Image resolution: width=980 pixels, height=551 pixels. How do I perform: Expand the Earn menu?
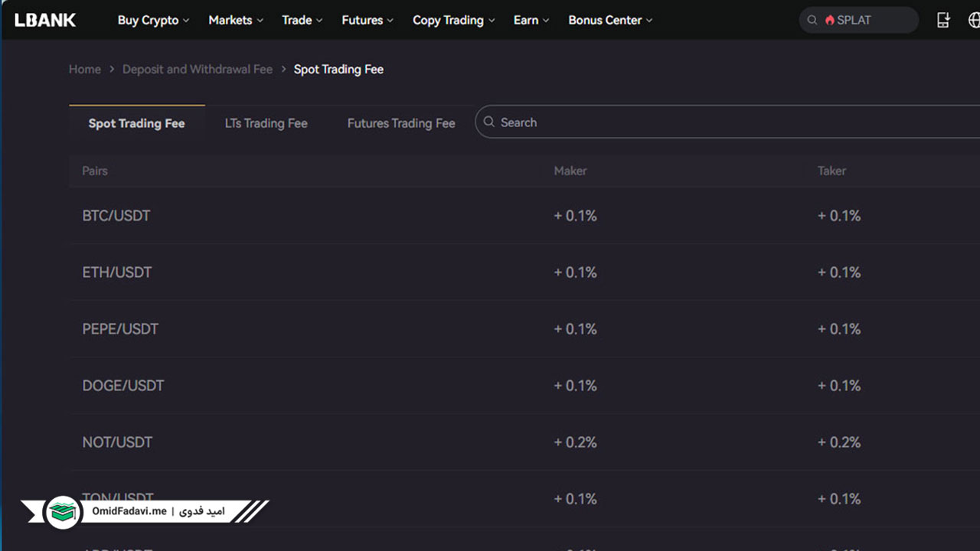(531, 21)
